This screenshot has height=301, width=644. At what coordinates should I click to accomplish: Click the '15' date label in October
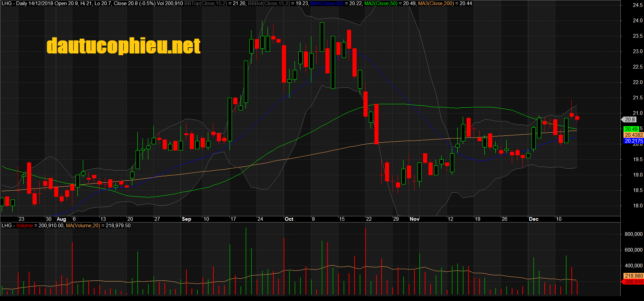click(342, 219)
